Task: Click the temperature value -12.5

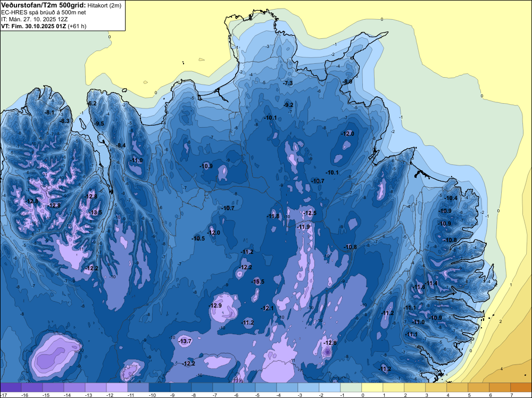Action: (x=310, y=213)
